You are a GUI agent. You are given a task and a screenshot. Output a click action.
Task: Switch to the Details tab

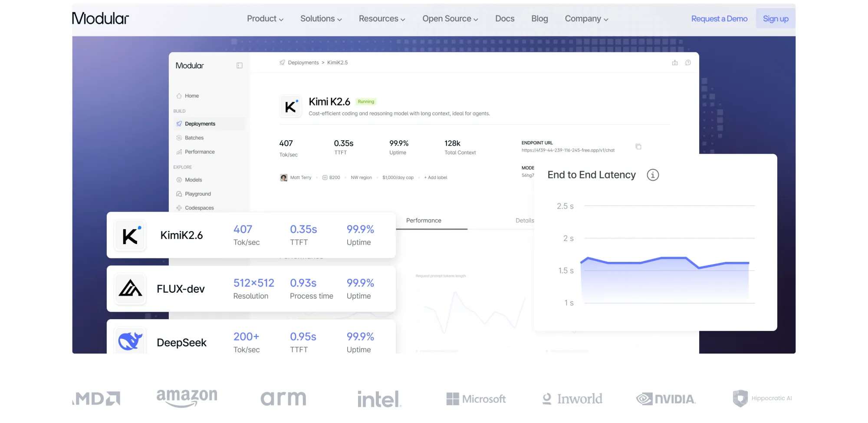coord(525,221)
